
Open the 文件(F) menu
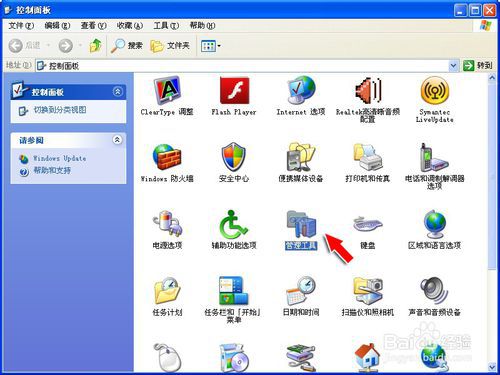pos(21,25)
